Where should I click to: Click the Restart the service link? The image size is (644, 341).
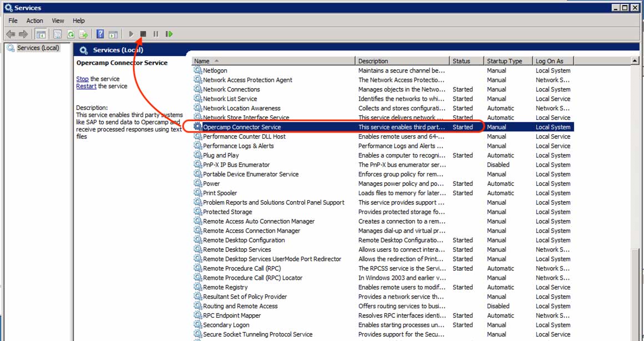86,86
